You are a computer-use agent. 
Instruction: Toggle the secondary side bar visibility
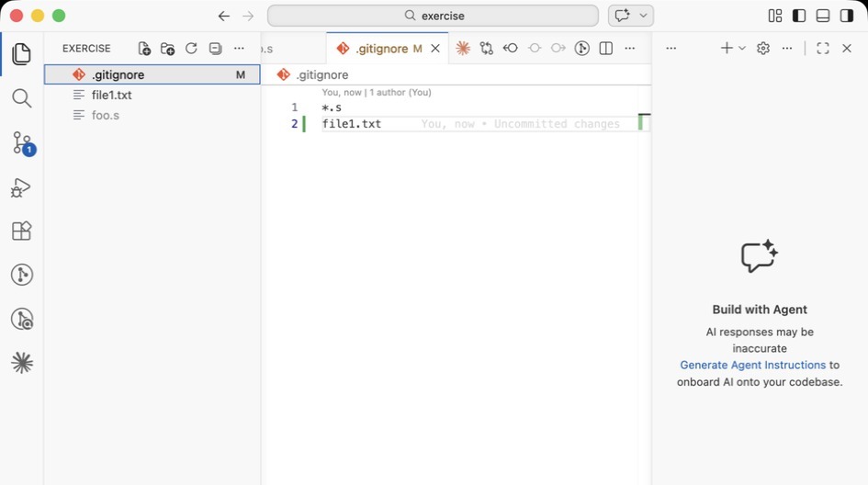point(847,16)
